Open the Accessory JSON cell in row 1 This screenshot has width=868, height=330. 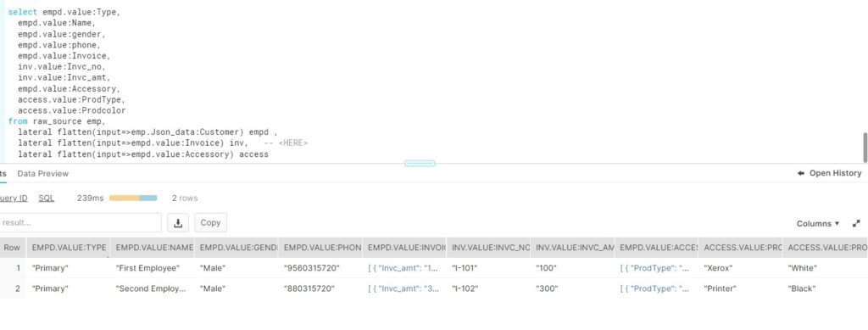tap(656, 268)
